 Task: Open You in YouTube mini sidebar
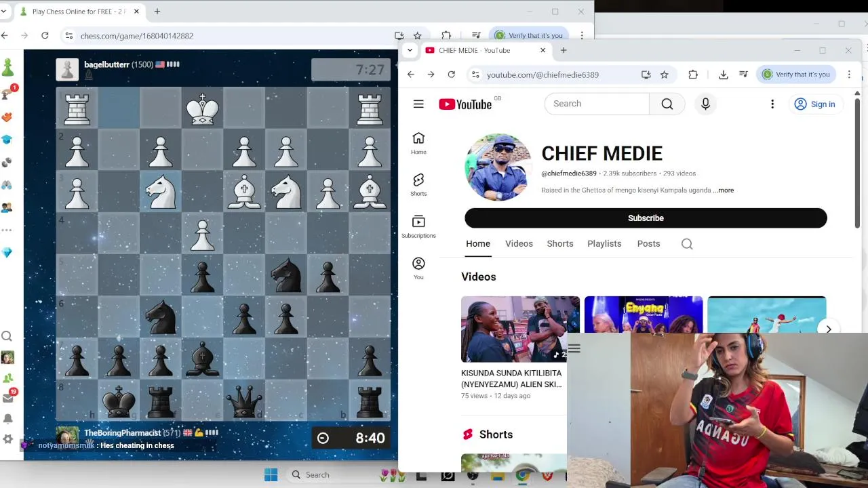click(418, 268)
